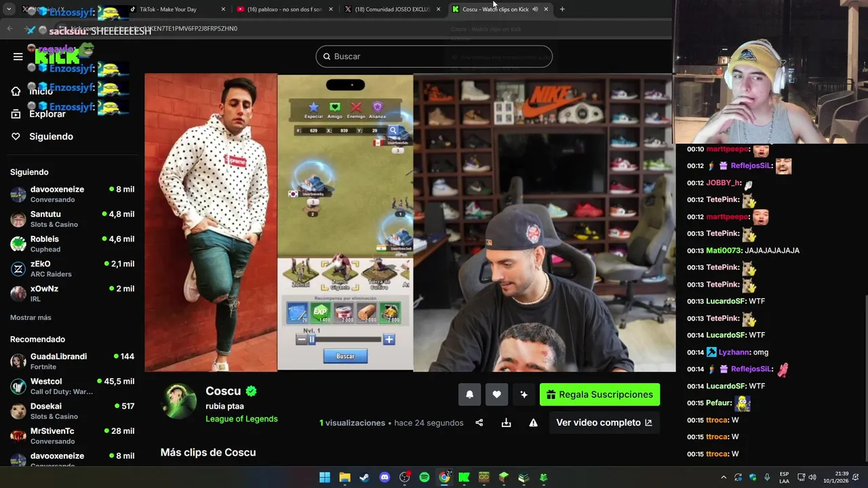The width and height of the screenshot is (868, 488).
Task: Open Windows Start menu
Action: click(325, 477)
